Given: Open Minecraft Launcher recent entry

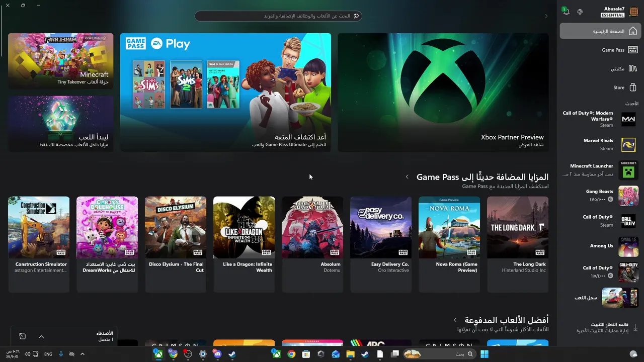Looking at the screenshot, I should 600,170.
